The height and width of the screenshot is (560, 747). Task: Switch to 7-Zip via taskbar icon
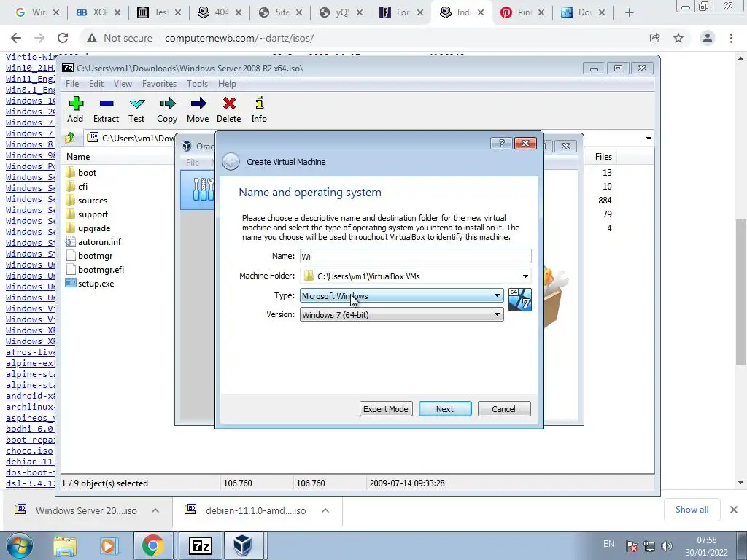(201, 545)
